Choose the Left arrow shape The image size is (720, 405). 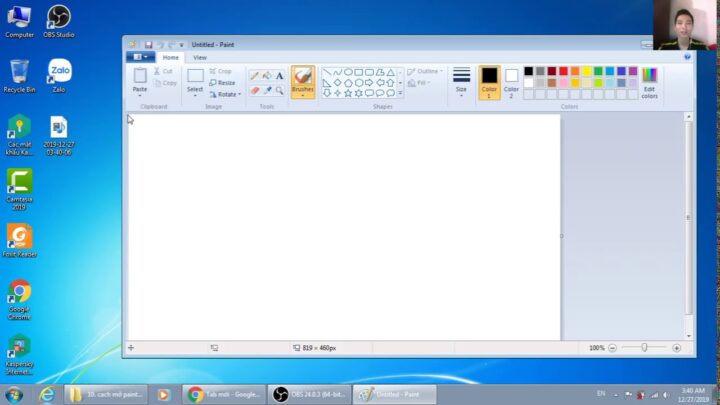(x=380, y=83)
